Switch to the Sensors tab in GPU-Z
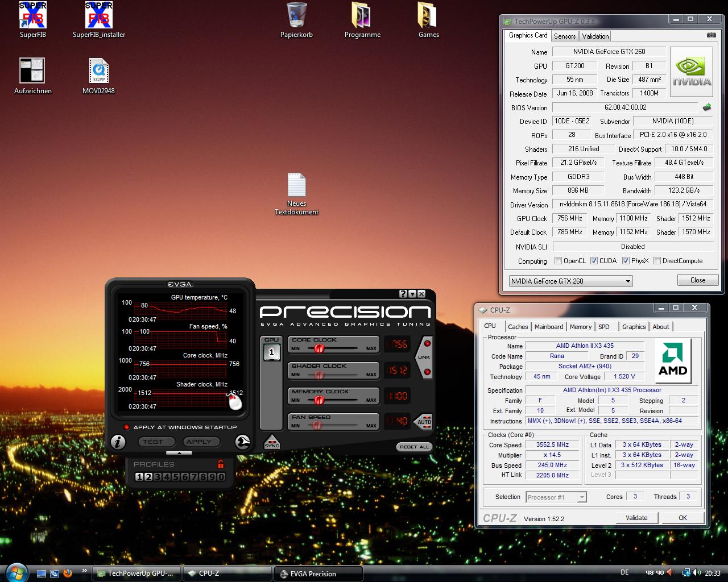The width and height of the screenshot is (728, 582). pyautogui.click(x=565, y=36)
